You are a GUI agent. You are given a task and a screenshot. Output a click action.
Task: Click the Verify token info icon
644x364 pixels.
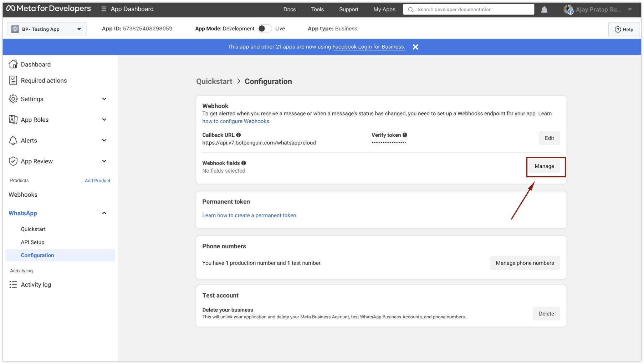(405, 135)
